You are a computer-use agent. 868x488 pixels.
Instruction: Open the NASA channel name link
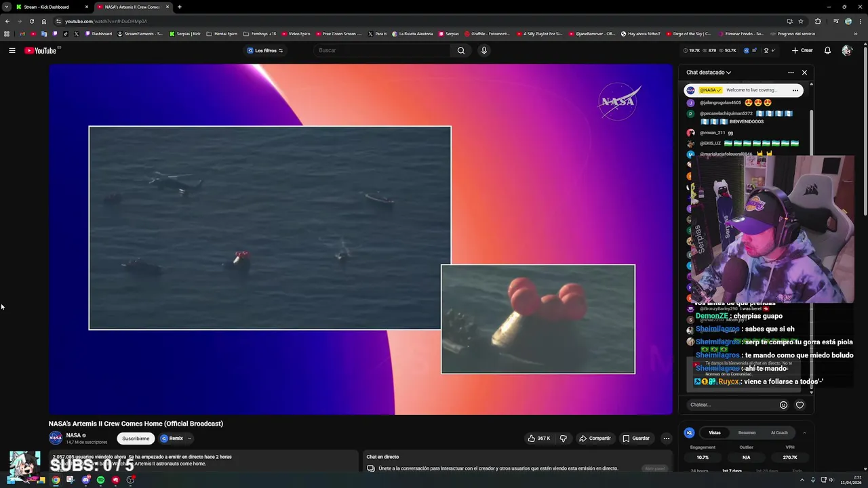pyautogui.click(x=73, y=435)
